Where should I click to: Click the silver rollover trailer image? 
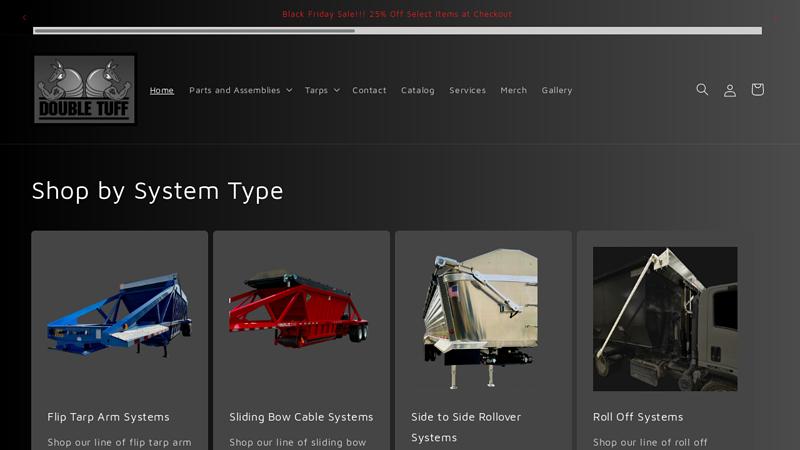480,318
